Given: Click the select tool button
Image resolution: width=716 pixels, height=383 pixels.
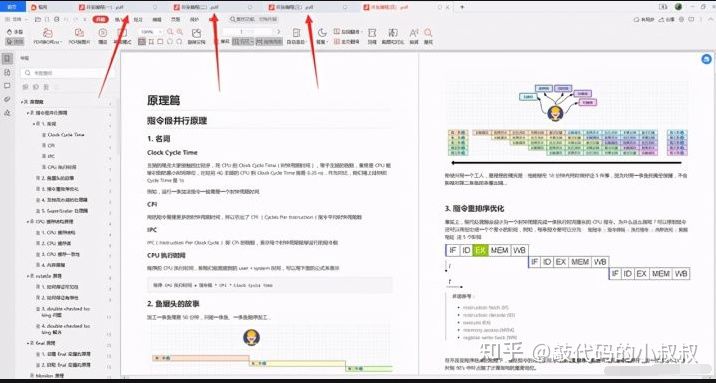Looking at the screenshot, I should coord(15,42).
